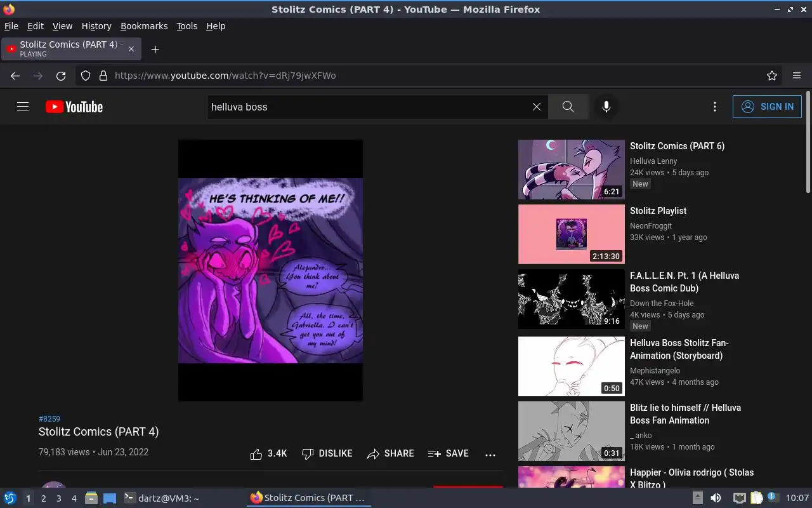This screenshot has width=812, height=508.
Task: Reload the page with refresh icon
Action: coord(61,76)
